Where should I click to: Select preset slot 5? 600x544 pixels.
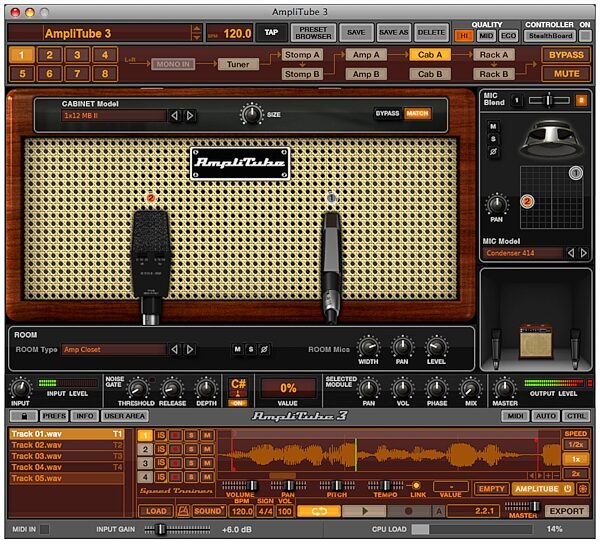click(x=22, y=73)
